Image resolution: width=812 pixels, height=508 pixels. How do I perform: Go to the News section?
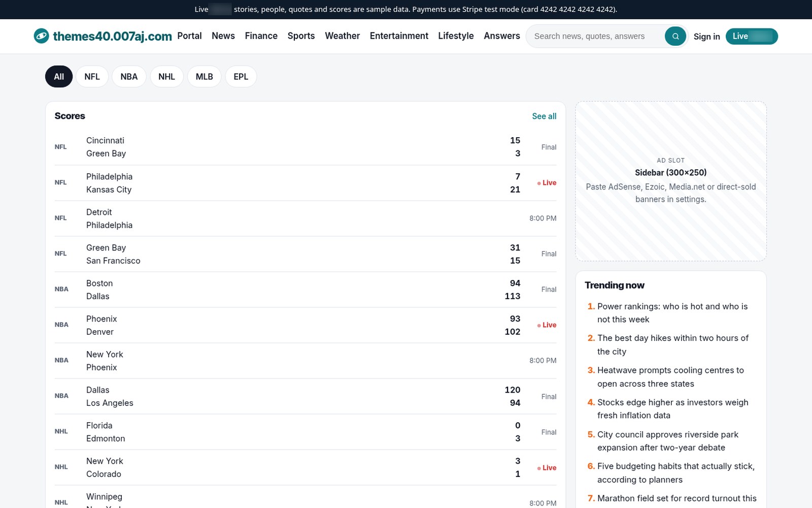click(223, 36)
